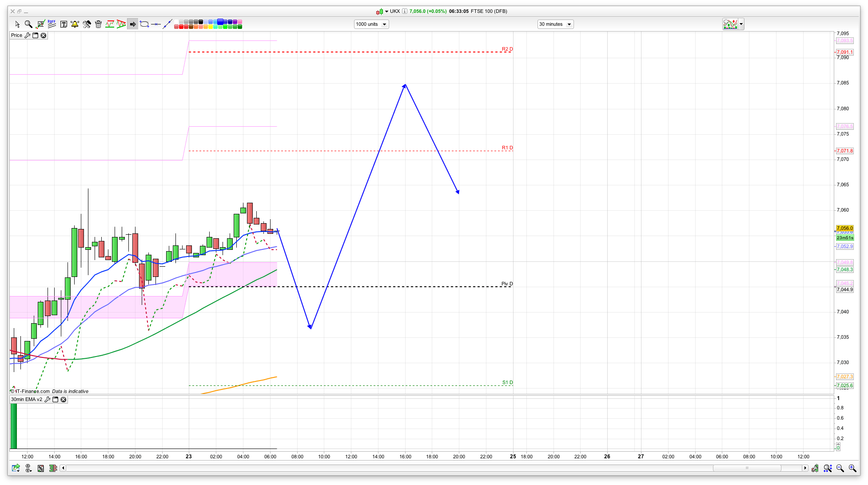
Task: Click the trash bin delete-objects icon
Action: 98,24
